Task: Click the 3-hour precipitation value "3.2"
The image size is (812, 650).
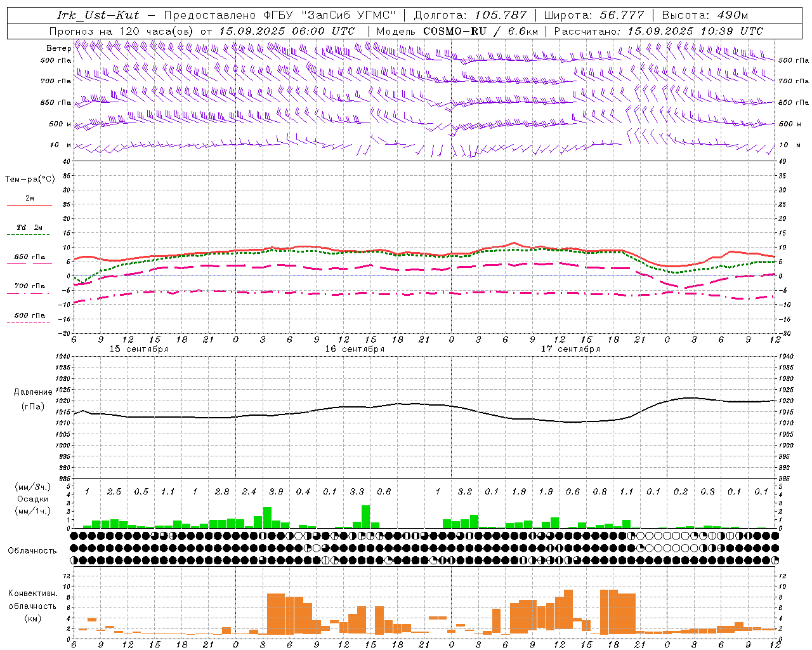Action: [465, 492]
